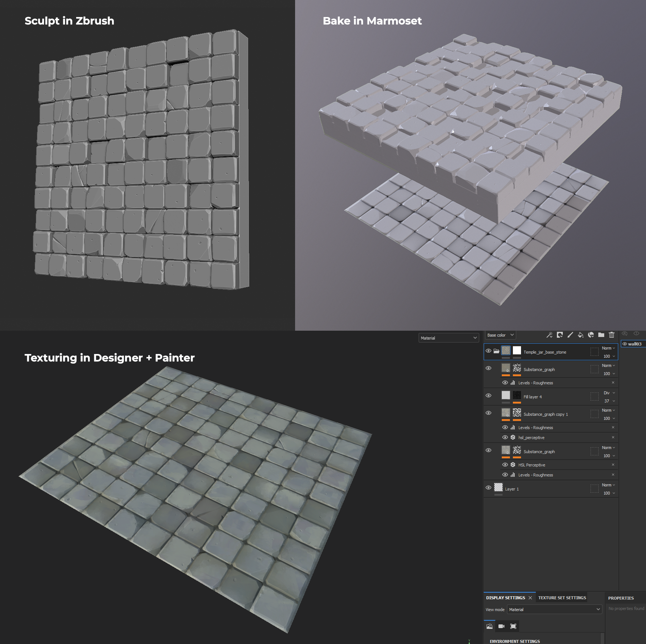Viewport: 646px width, 644px height.
Task: Open the Base color channel dropdown
Action: 500,335
